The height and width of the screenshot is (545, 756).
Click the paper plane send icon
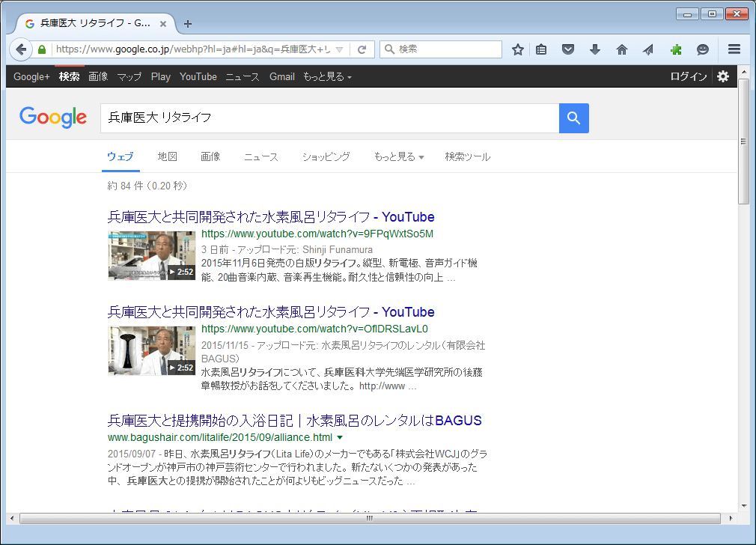pos(648,49)
